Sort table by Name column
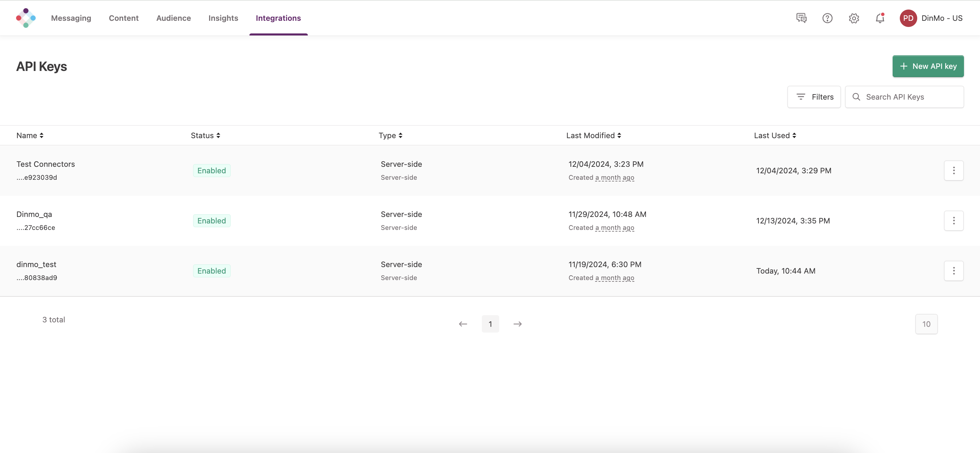The height and width of the screenshot is (453, 980). coord(30,135)
